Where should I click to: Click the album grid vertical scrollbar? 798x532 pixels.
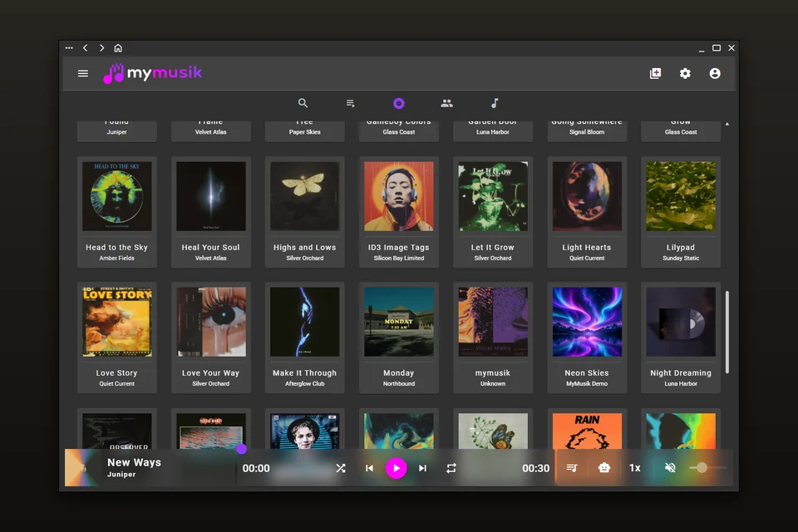727,332
